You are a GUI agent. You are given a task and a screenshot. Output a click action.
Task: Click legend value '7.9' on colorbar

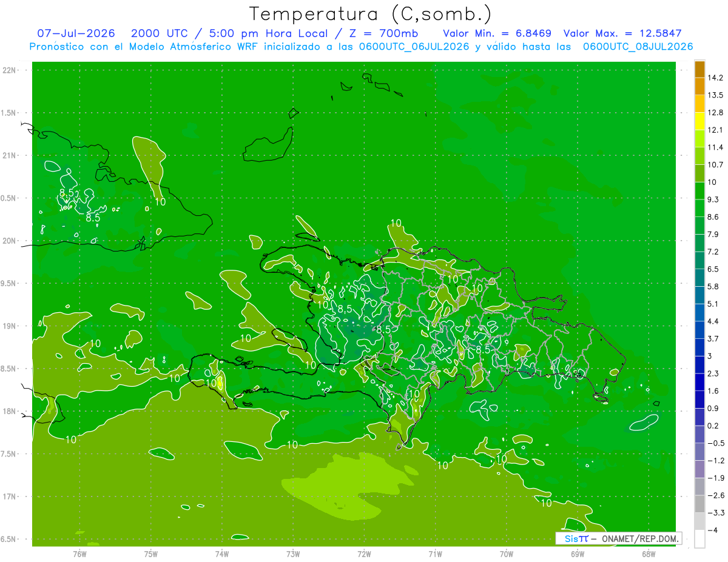pyautogui.click(x=714, y=235)
